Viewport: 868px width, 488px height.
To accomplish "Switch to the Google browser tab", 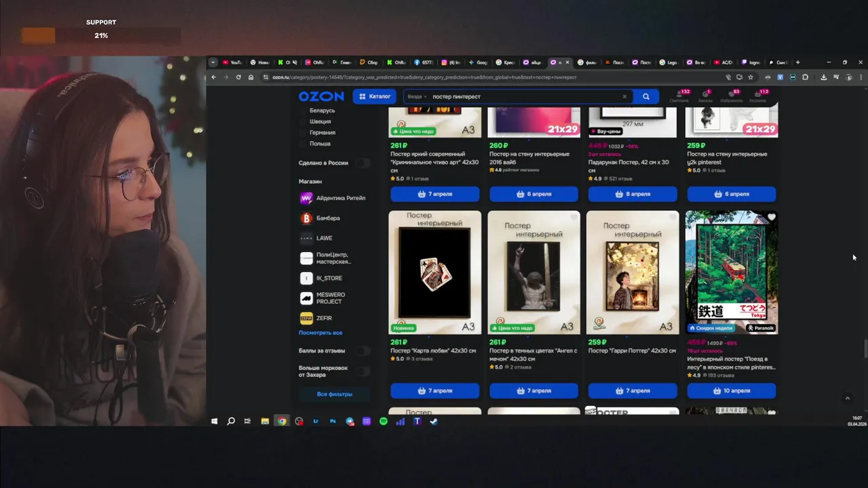I will tap(479, 62).
